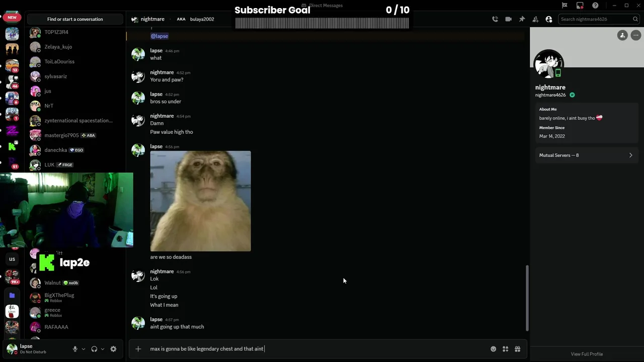Click View Full Profile link
This screenshot has width=644, height=362.
pos(587,354)
